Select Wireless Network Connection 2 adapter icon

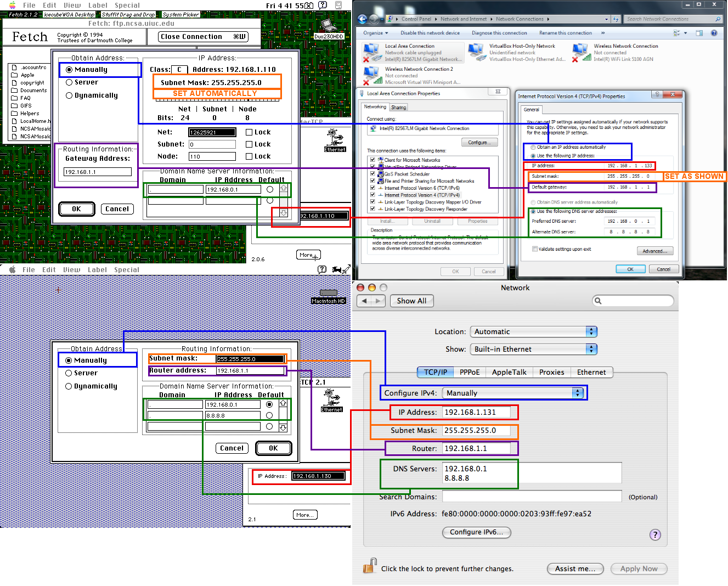coord(373,76)
